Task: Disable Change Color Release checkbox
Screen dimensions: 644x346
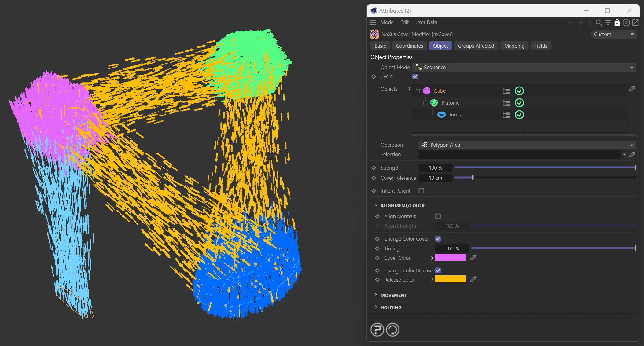Action: 438,271
